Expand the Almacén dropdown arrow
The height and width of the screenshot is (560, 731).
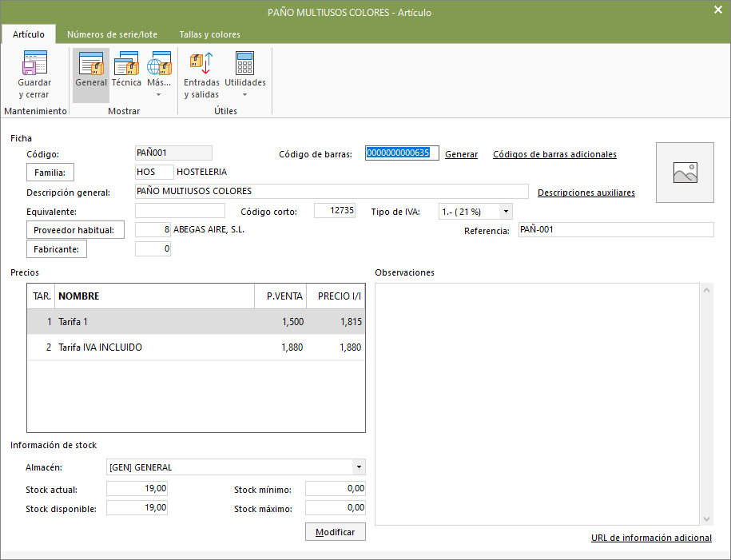359,467
